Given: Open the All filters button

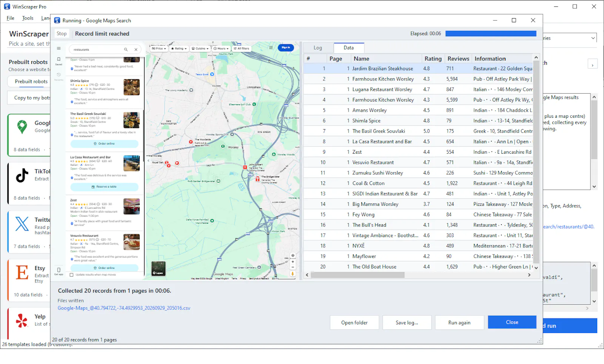Looking at the screenshot, I should point(241,48).
